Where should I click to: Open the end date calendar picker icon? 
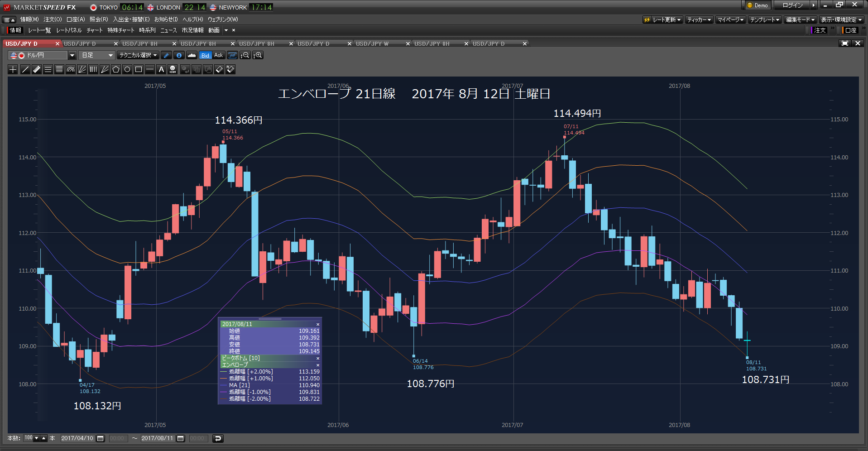181,438
